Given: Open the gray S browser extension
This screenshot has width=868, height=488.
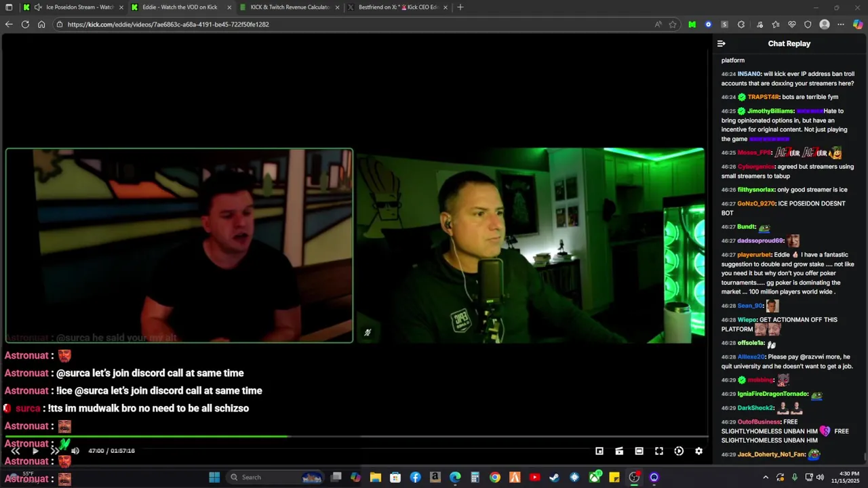Looking at the screenshot, I should pos(725,24).
